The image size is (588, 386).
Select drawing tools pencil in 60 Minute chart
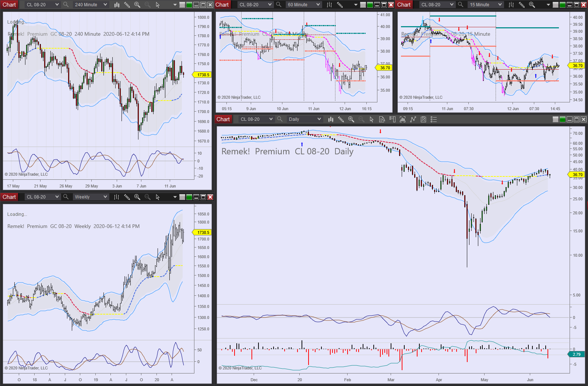340,5
